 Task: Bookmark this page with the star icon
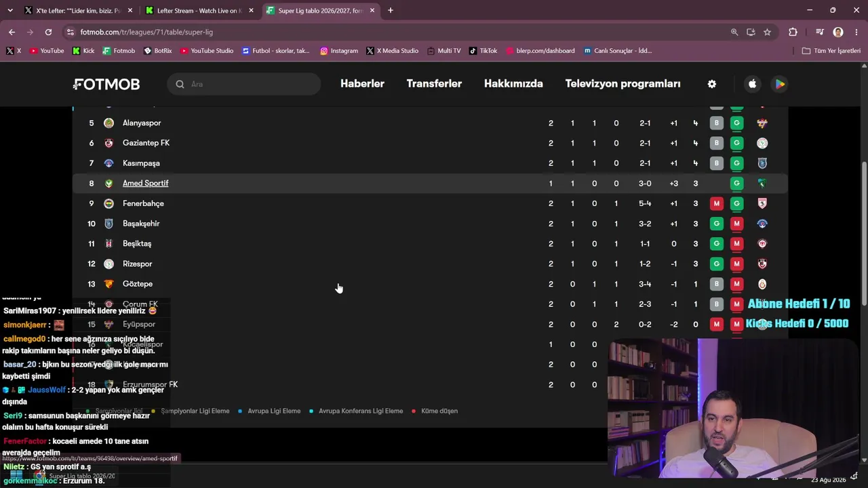[x=767, y=32]
